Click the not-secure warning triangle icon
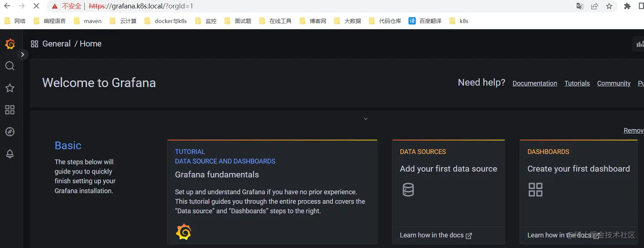 (x=55, y=6)
